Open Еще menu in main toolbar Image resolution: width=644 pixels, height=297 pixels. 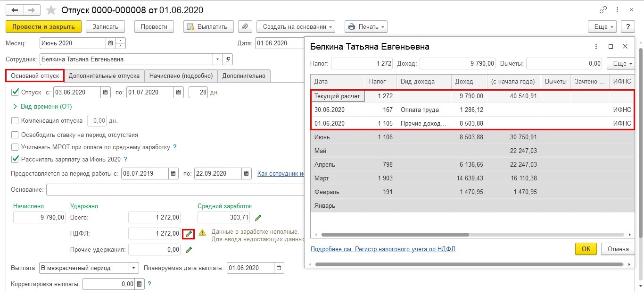[x=603, y=27]
